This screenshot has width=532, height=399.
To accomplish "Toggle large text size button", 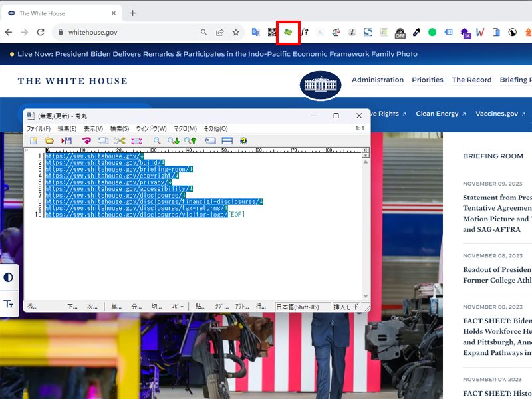I will pyautogui.click(x=9, y=304).
